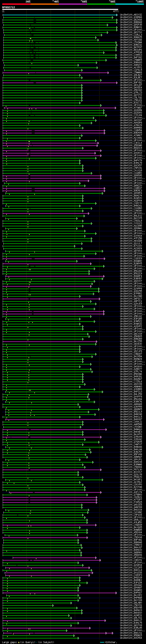Select hit label UniRef100_B9N332
This screenshot has height=644, width=146.
pyautogui.click(x=131, y=45)
